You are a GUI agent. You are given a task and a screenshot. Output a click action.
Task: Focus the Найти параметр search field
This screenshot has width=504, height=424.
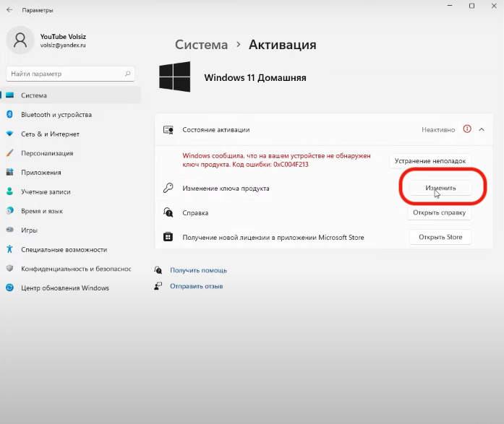[70, 74]
